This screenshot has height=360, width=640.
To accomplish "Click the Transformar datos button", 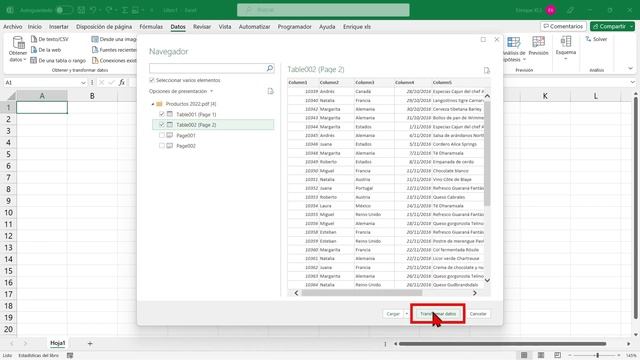I will pyautogui.click(x=438, y=313).
